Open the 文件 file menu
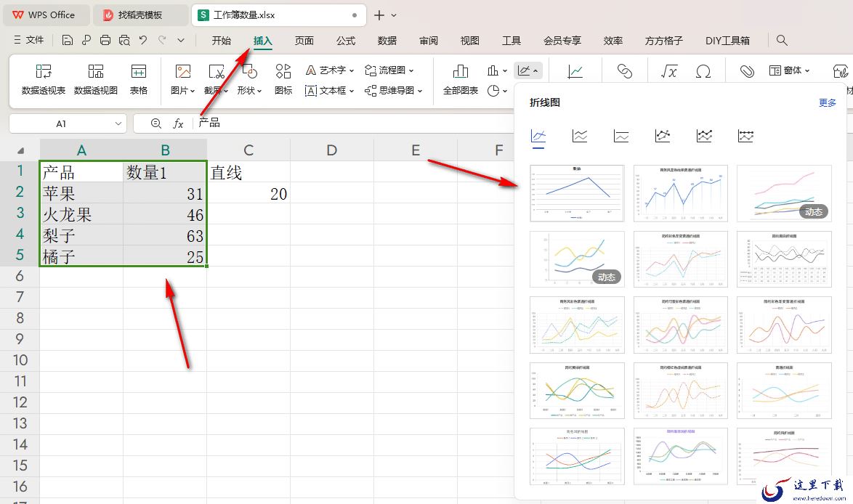The image size is (853, 504). 29,40
